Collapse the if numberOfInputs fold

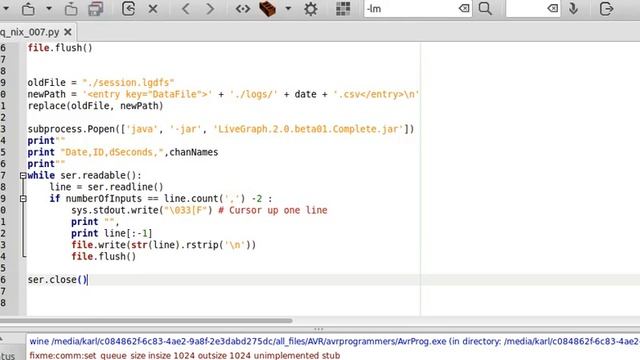pos(23,199)
